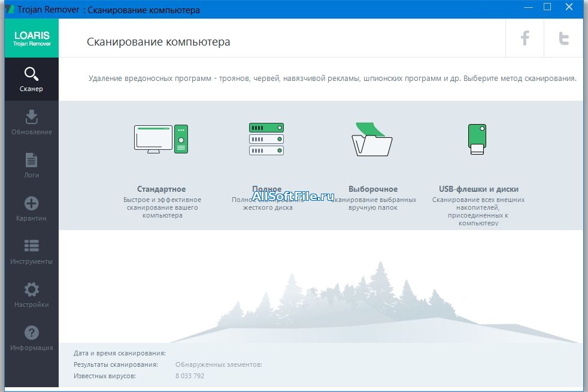Viewport: 588px width, 392px height.
Task: Click the Стандартное scan heading
Action: 161,189
